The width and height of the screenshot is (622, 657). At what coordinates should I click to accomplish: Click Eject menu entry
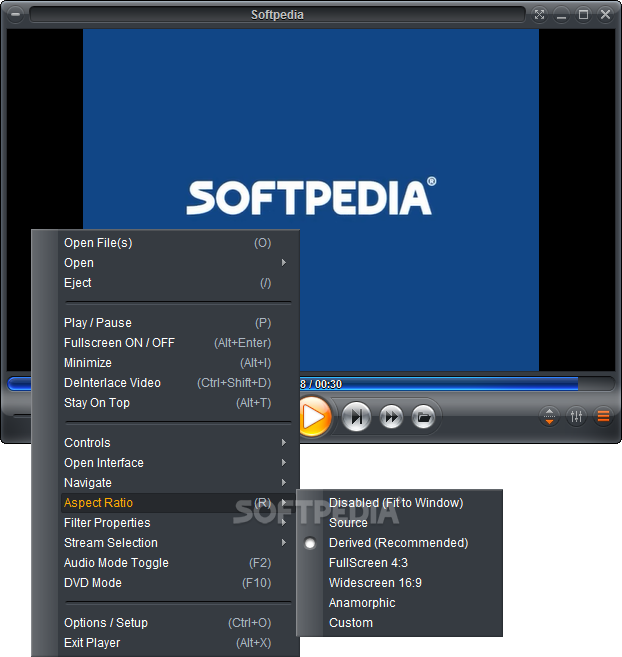(178, 283)
